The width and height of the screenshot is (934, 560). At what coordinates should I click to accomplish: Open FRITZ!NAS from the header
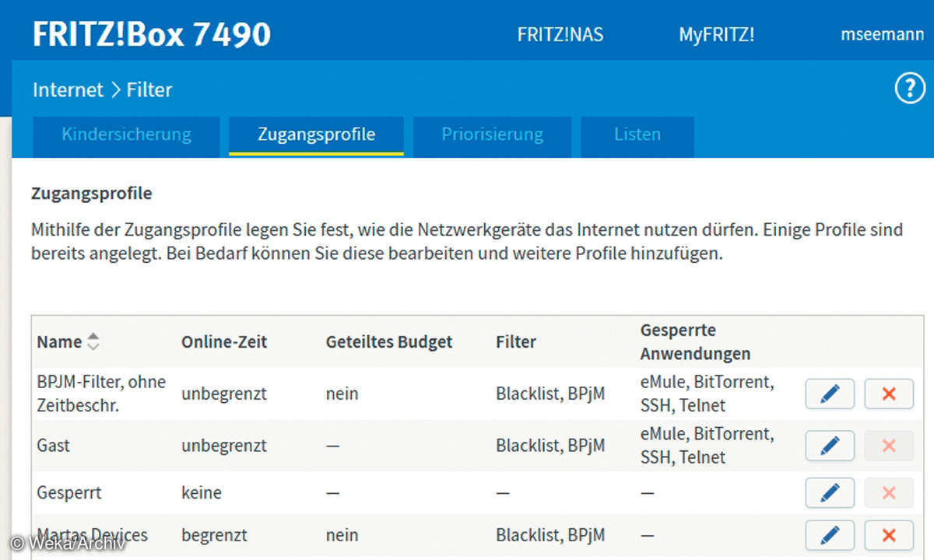[x=560, y=35]
